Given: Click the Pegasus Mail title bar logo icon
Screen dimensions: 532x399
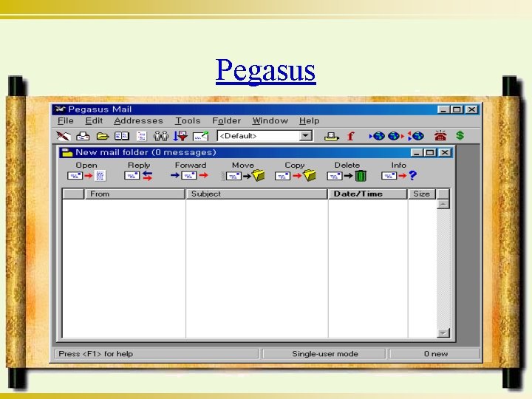Looking at the screenshot, I should tap(60, 109).
